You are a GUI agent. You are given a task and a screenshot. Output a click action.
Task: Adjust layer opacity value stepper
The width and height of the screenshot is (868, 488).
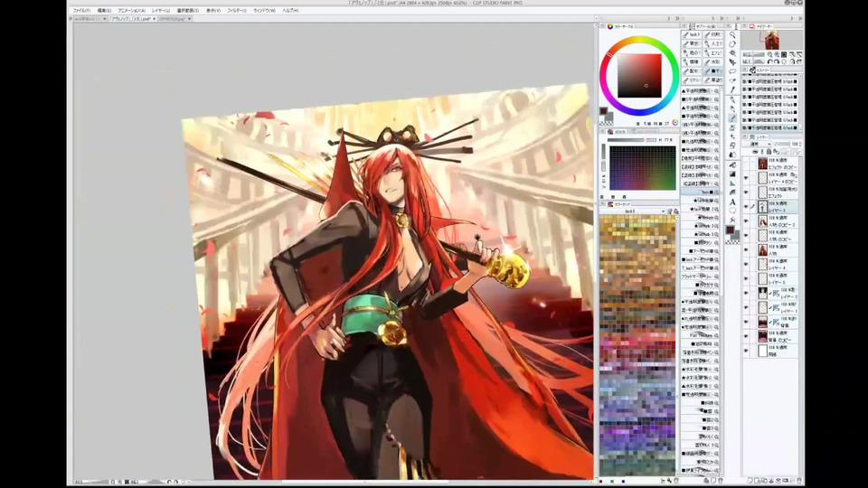(800, 144)
